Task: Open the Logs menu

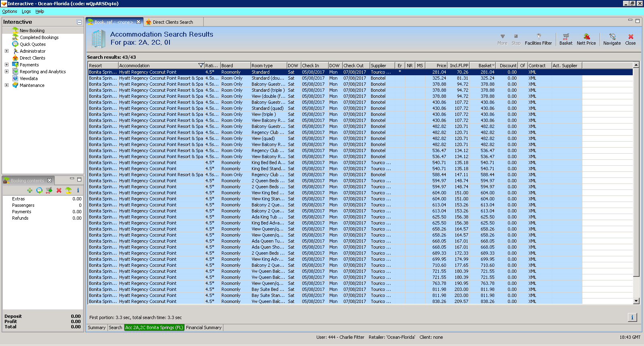Action: 26,11
